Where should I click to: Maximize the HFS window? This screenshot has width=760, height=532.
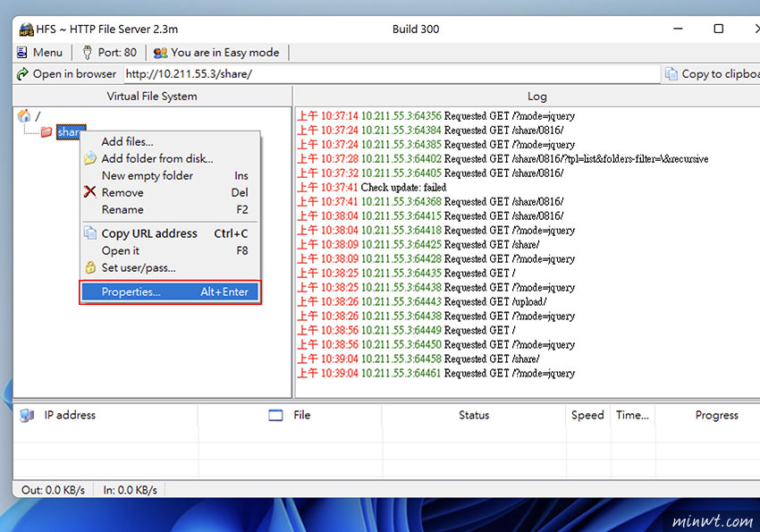[x=718, y=29]
